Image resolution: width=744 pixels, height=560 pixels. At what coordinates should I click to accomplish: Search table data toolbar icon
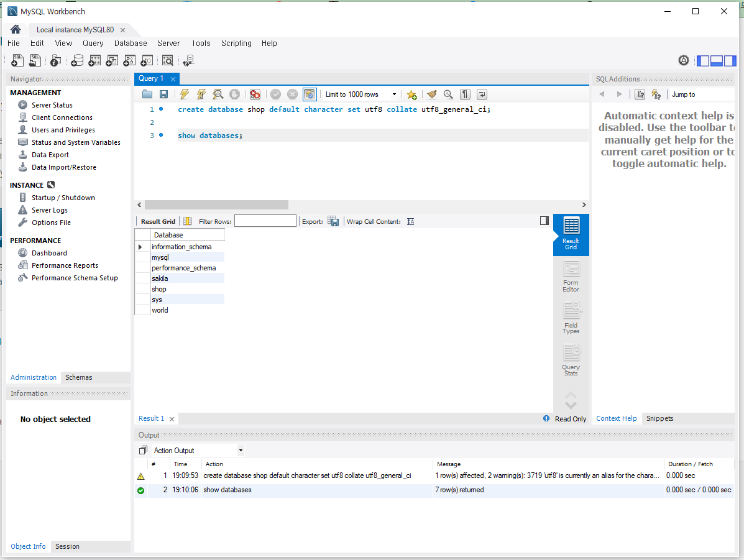click(x=168, y=60)
